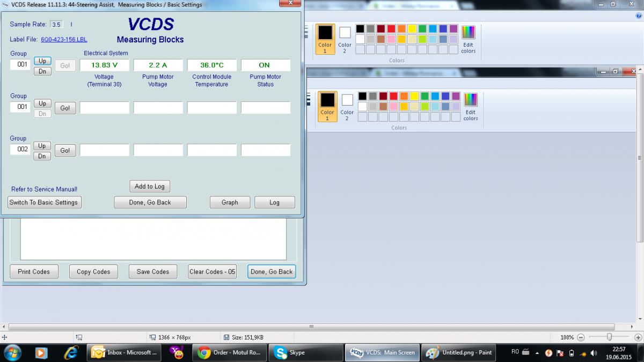The image size is (644, 362).
Task: Click Copy Codes button
Action: (x=93, y=271)
